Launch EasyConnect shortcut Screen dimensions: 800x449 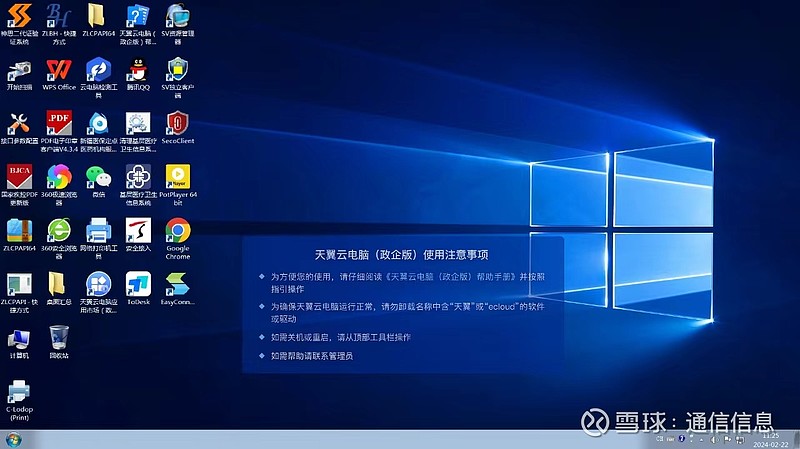pos(178,288)
